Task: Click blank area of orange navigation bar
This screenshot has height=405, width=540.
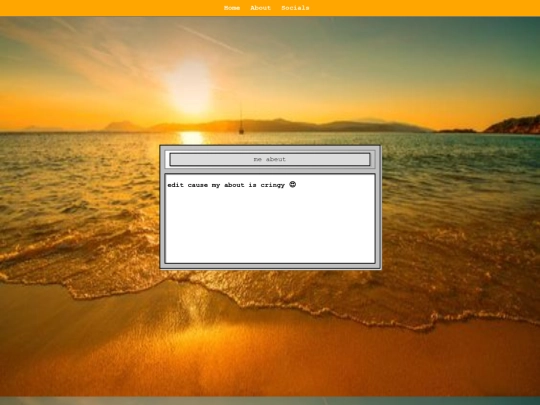Action: (x=103, y=8)
